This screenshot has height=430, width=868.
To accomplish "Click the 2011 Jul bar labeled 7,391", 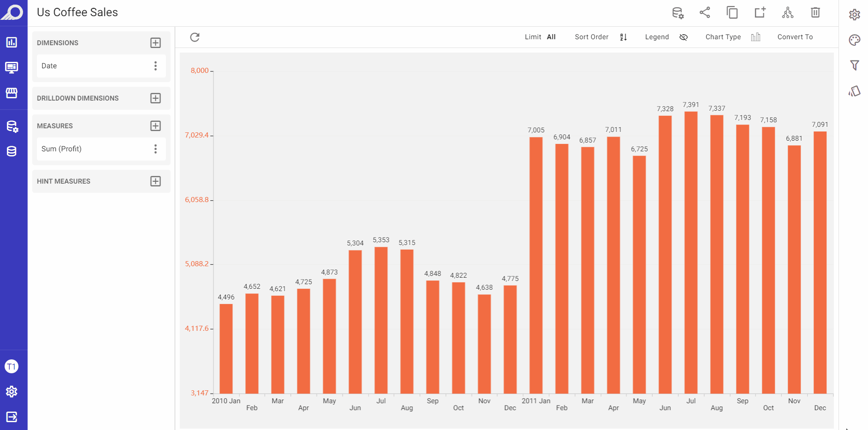I will coord(691,252).
